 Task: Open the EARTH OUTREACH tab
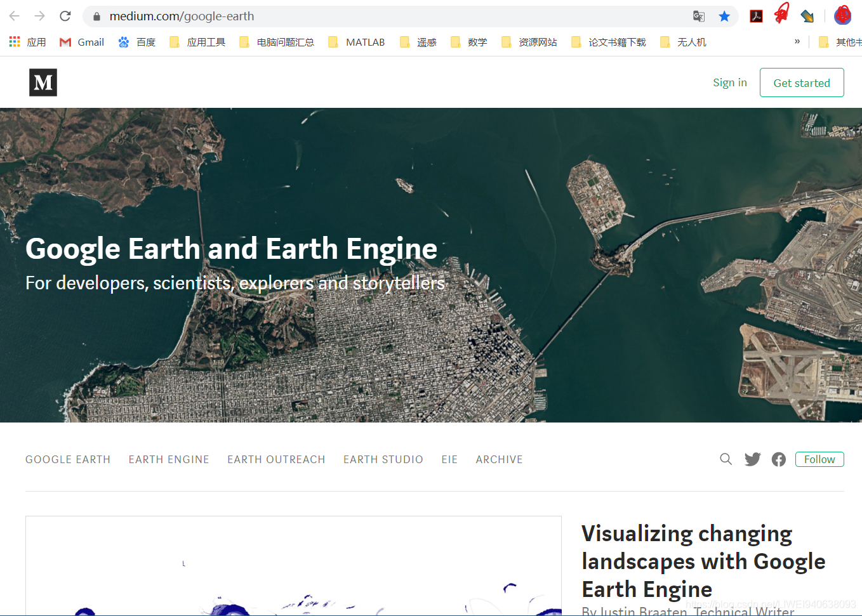(276, 459)
